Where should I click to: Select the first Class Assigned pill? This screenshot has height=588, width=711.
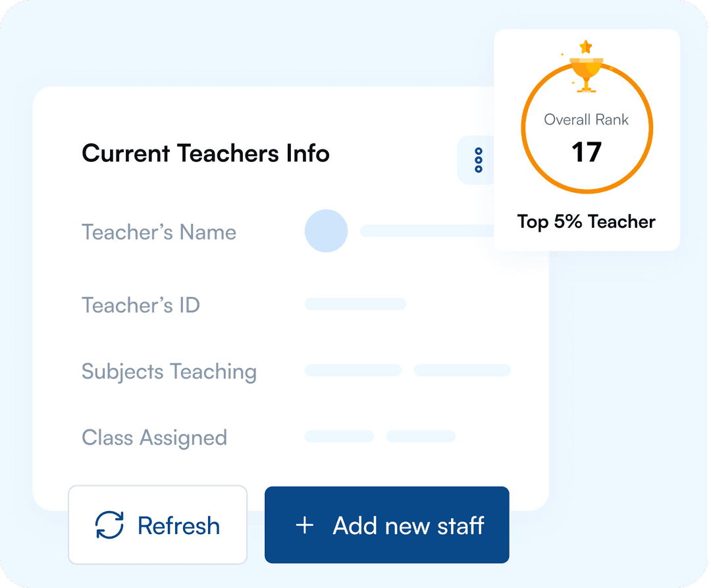point(339,437)
